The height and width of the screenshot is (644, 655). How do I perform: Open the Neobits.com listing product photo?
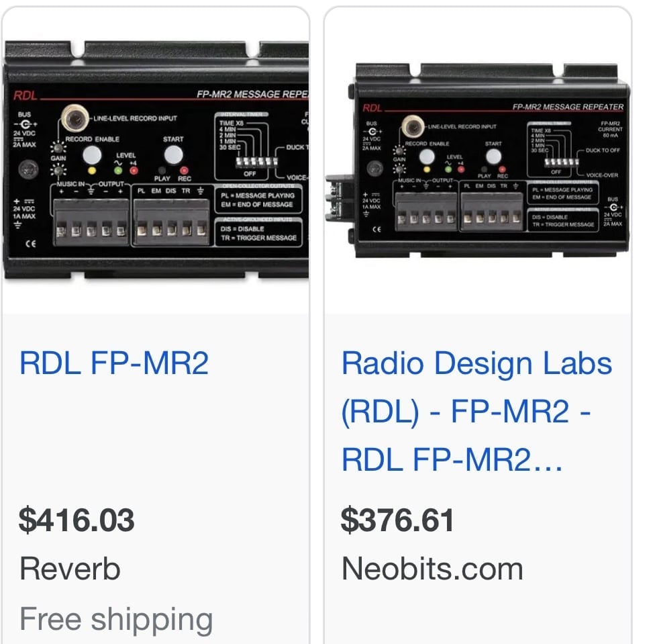(478, 160)
